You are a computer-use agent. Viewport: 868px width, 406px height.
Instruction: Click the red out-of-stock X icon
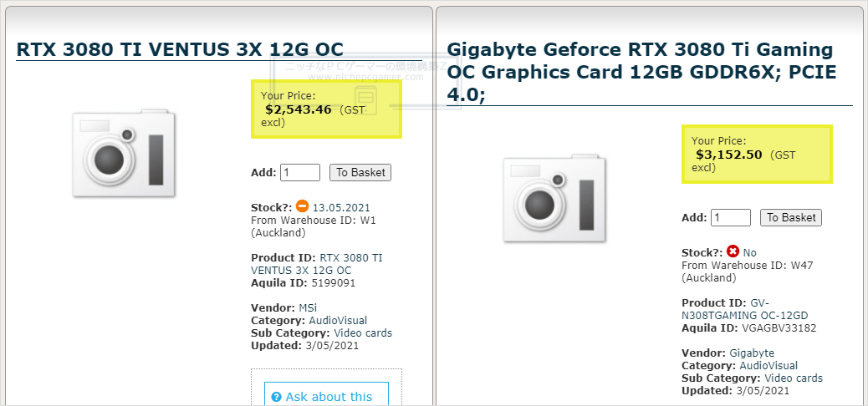[x=733, y=251]
